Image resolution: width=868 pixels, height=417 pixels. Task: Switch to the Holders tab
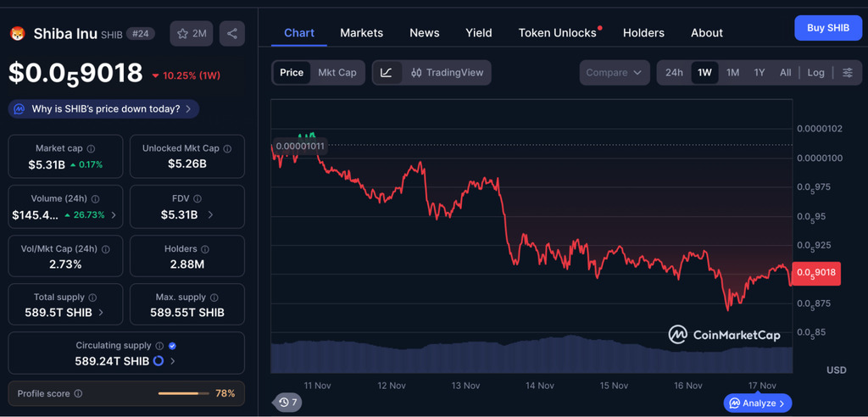643,33
